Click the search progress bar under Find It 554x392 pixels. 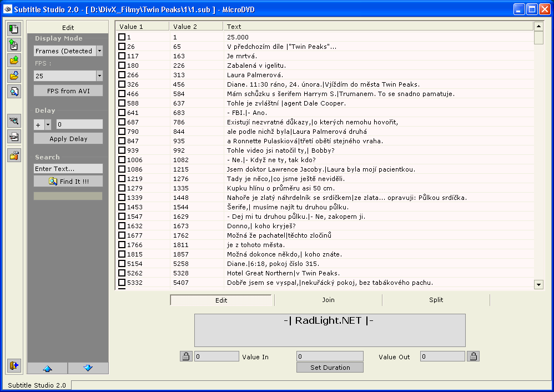tap(68, 196)
